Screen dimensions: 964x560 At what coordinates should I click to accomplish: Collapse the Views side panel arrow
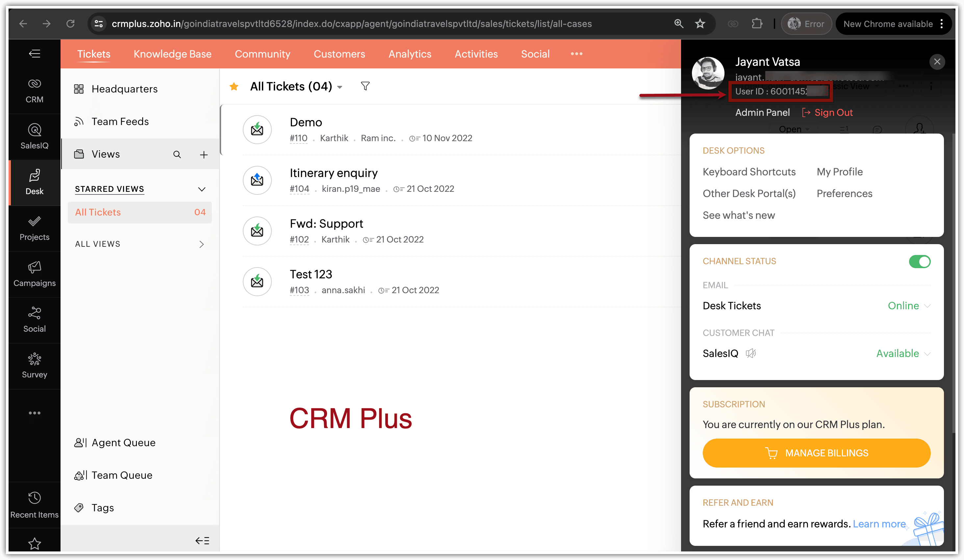coord(202,540)
